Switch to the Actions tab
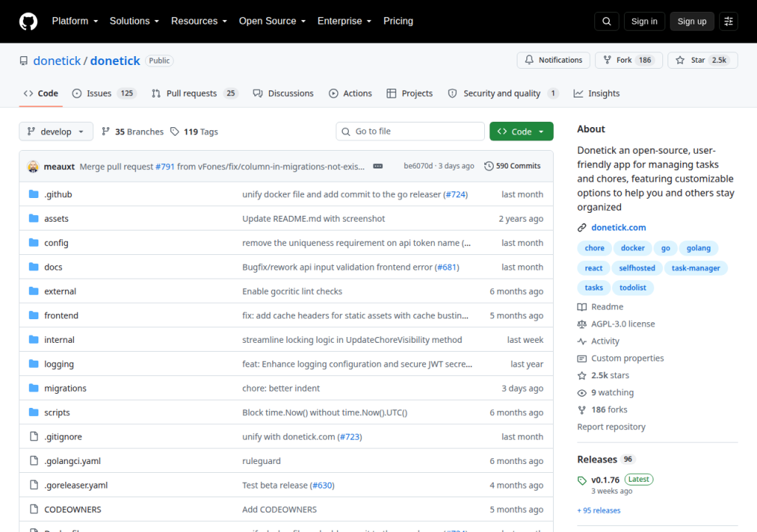The image size is (757, 532). (350, 93)
